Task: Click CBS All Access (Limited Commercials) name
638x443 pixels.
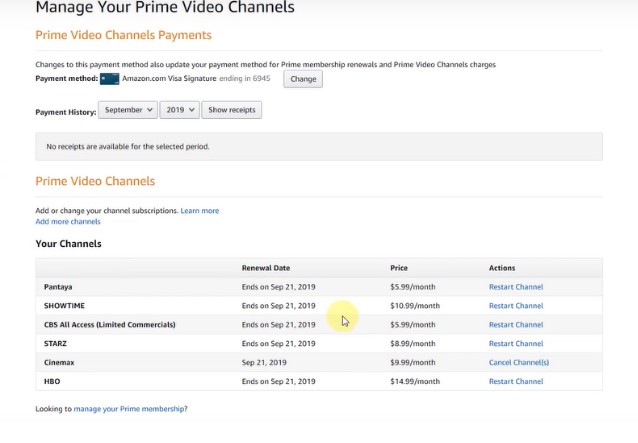Action: click(110, 325)
